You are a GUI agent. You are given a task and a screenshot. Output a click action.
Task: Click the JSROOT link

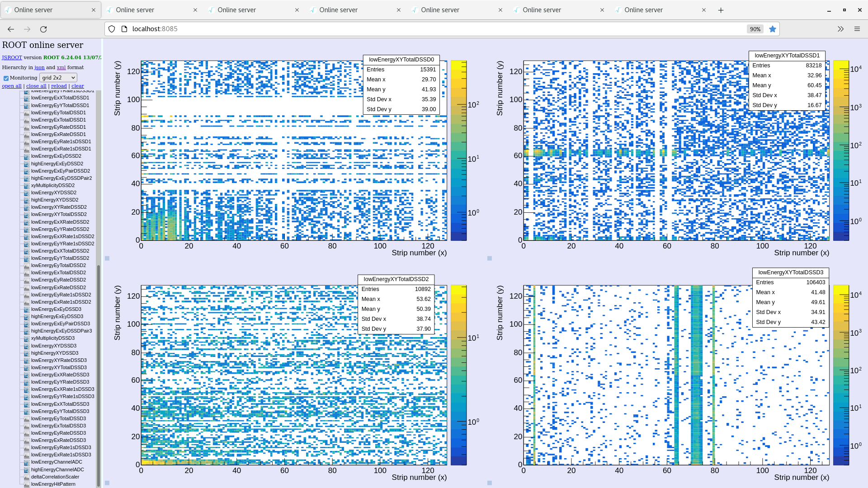pyautogui.click(x=12, y=57)
